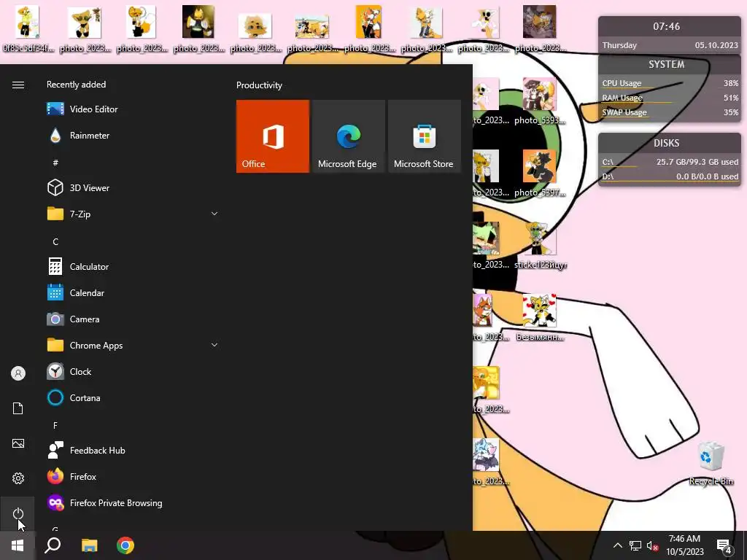Screen dimensions: 747x560
Task: Click the SWAP Usage meter bar
Action: (x=670, y=113)
